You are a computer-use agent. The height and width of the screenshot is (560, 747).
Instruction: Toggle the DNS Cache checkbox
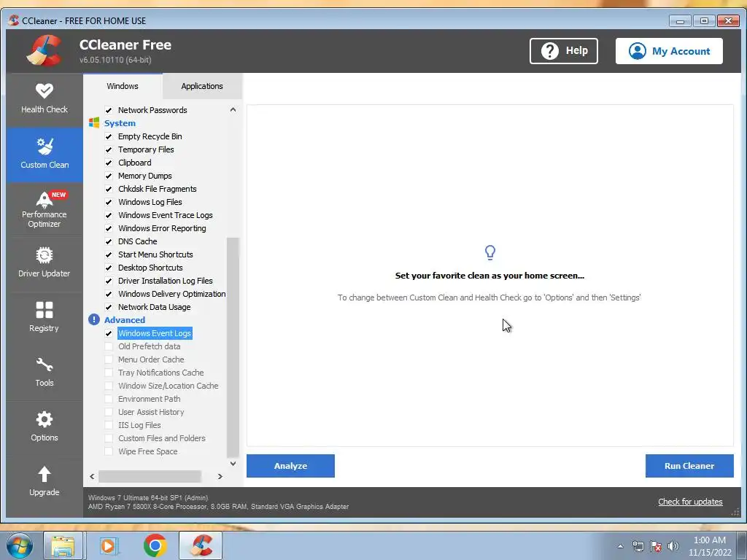point(109,241)
